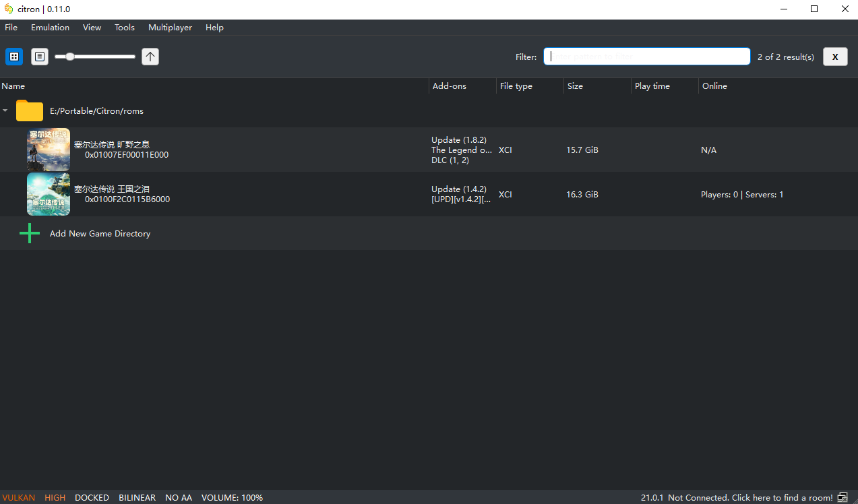This screenshot has width=858, height=504.
Task: Click Not Connected to find a room
Action: (750, 497)
